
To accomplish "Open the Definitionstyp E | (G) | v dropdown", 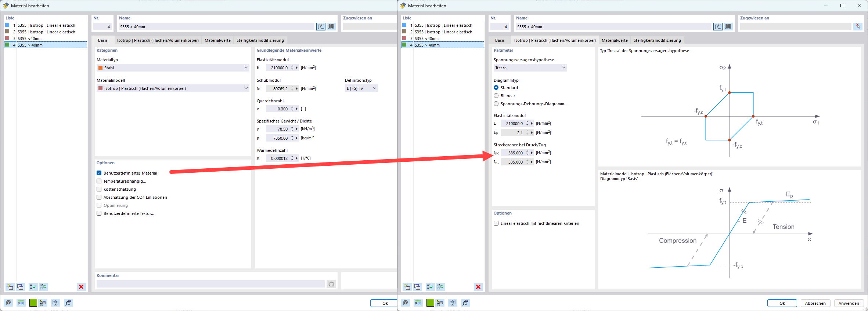I will pyautogui.click(x=361, y=88).
